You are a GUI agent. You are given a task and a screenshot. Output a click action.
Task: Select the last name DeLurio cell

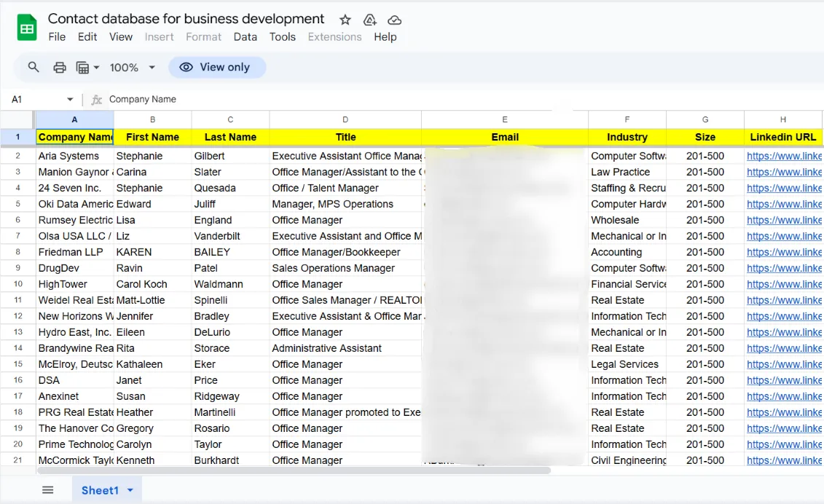click(230, 332)
